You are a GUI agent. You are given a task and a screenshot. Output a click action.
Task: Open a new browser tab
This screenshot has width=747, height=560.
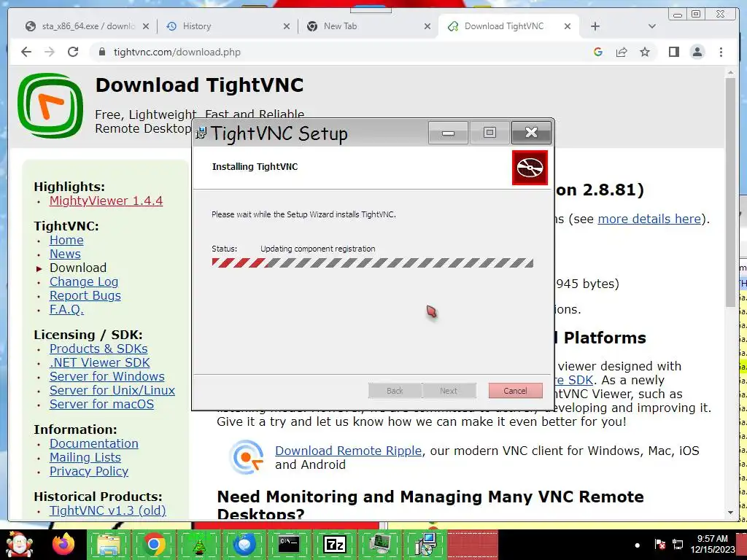click(x=595, y=26)
